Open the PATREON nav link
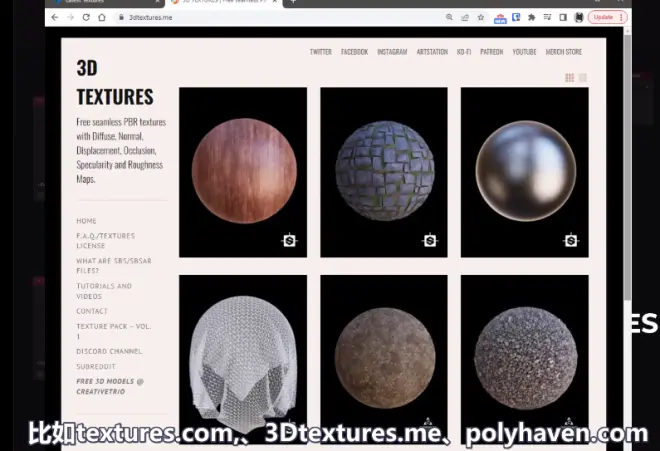Screen dimensions: 660x451 492,52
